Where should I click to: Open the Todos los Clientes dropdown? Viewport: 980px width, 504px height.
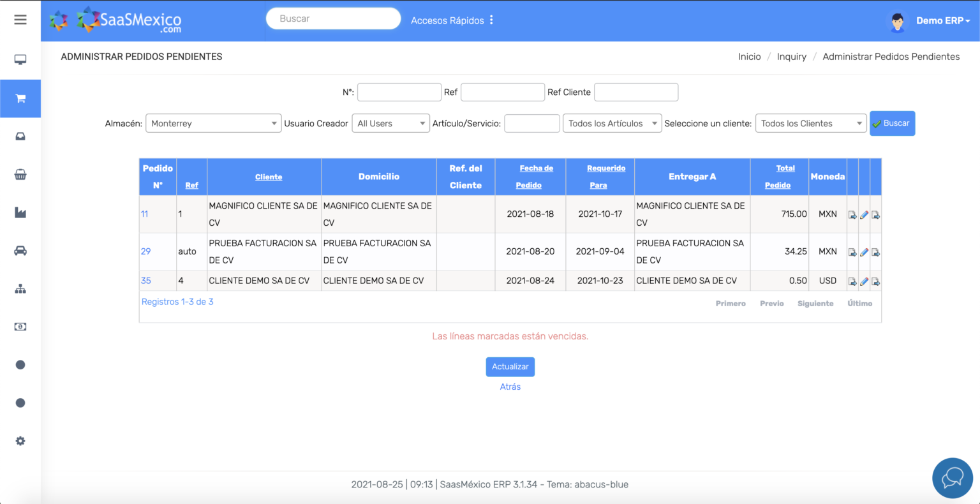tap(811, 123)
